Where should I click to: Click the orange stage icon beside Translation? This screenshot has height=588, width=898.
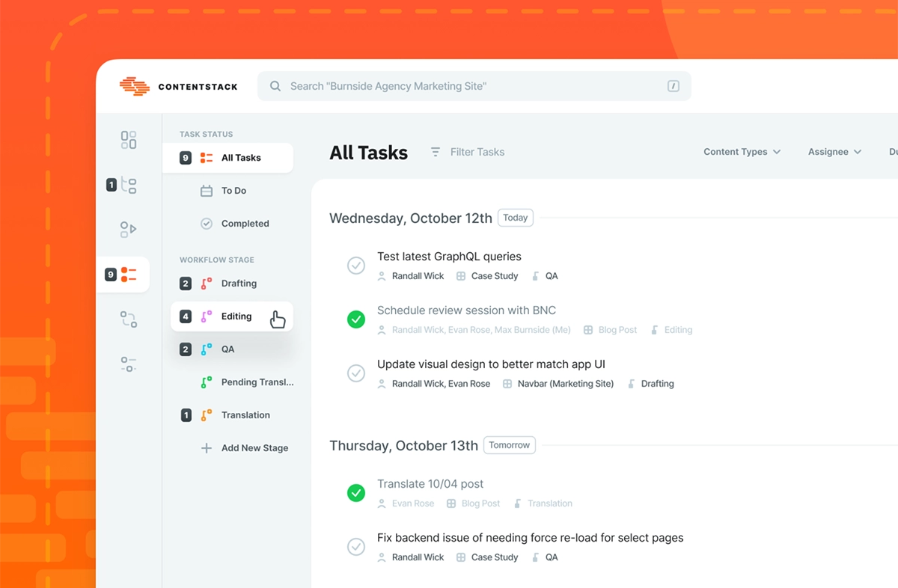(207, 415)
